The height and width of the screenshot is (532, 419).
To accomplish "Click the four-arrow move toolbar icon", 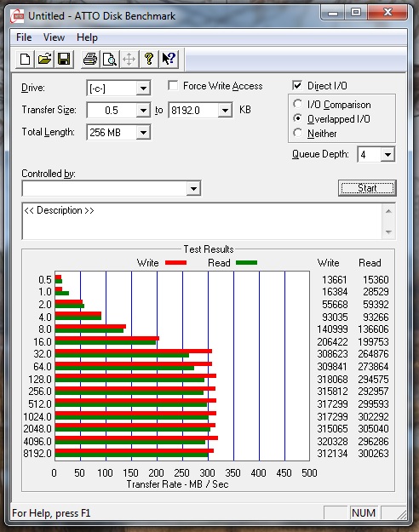I will click(x=129, y=59).
